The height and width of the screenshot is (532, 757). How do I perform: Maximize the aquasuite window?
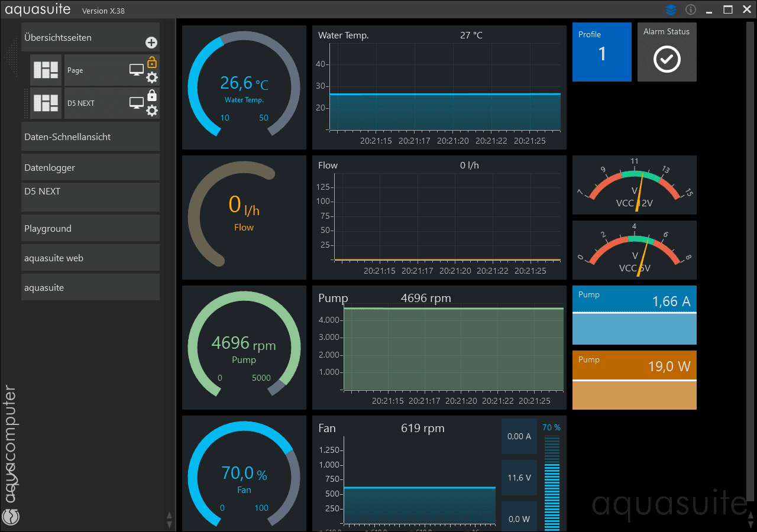729,9
